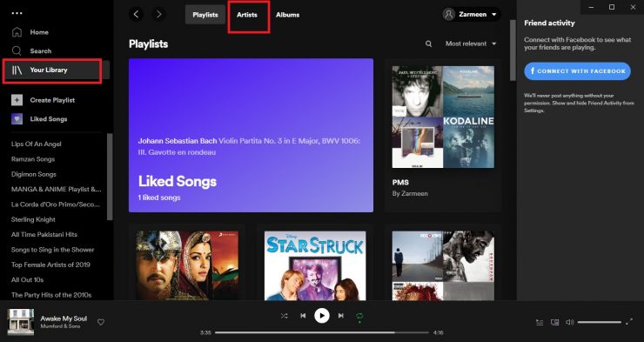Click the search magnifier in Playlists header
Image resolution: width=644 pixels, height=342 pixels.
coord(428,44)
